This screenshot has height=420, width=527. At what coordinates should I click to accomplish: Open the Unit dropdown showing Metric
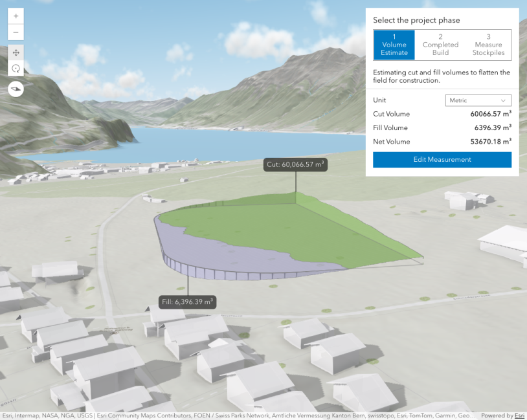pos(478,100)
